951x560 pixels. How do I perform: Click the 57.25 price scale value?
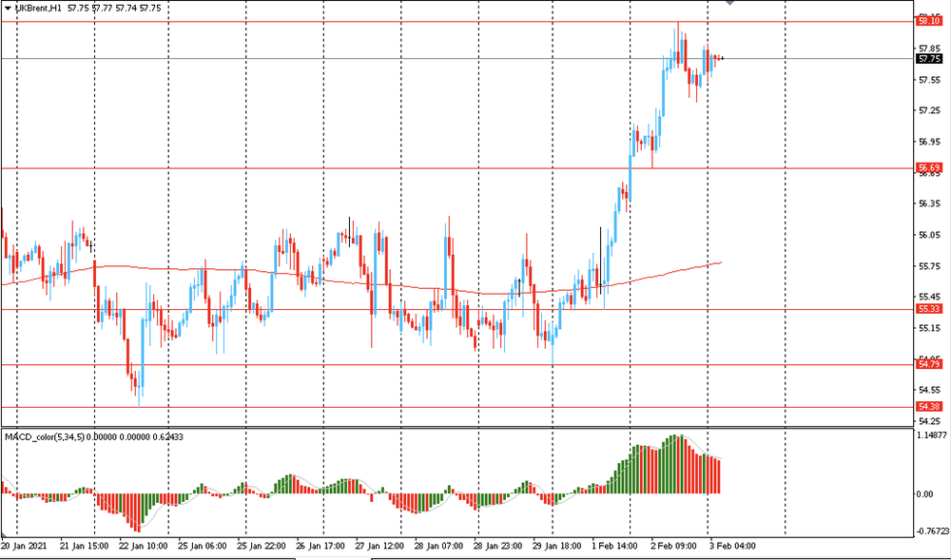(929, 111)
